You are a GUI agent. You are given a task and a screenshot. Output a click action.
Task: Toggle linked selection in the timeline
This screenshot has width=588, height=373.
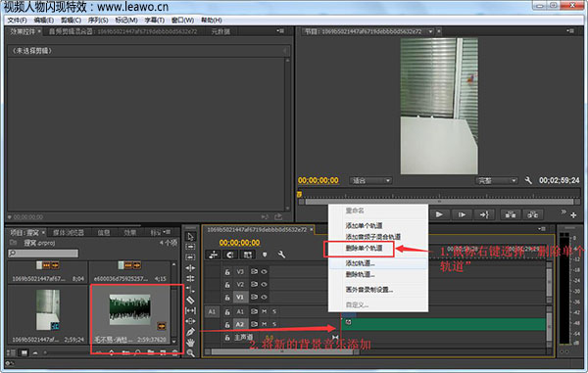[248, 255]
